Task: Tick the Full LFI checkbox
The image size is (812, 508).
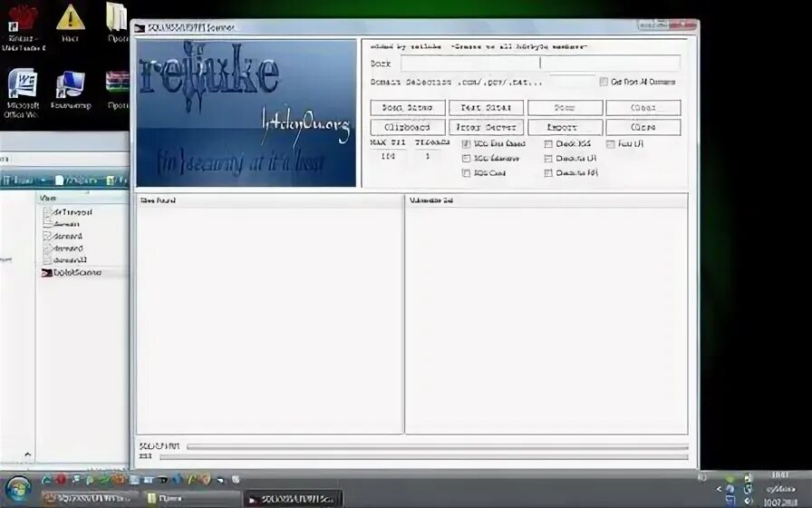Action: (611, 143)
